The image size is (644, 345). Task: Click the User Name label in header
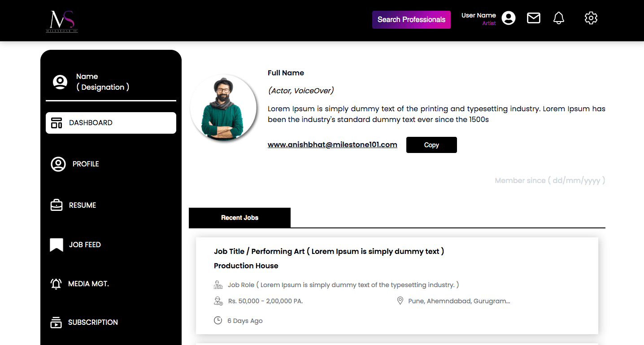coord(479,15)
